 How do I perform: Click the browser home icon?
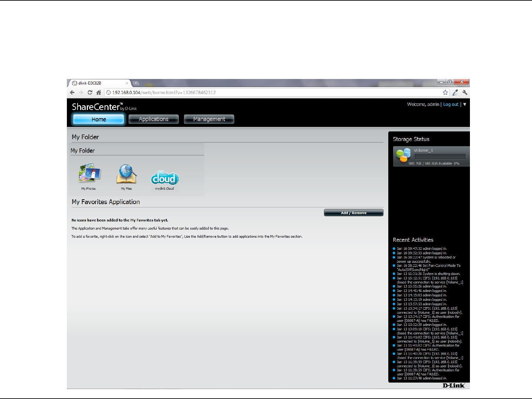point(99,93)
